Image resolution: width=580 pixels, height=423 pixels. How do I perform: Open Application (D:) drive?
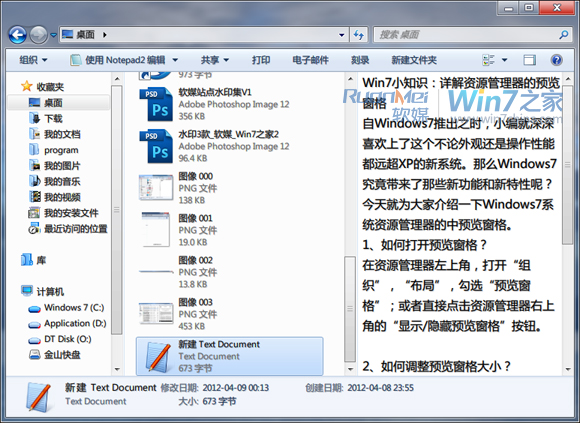pos(67,324)
